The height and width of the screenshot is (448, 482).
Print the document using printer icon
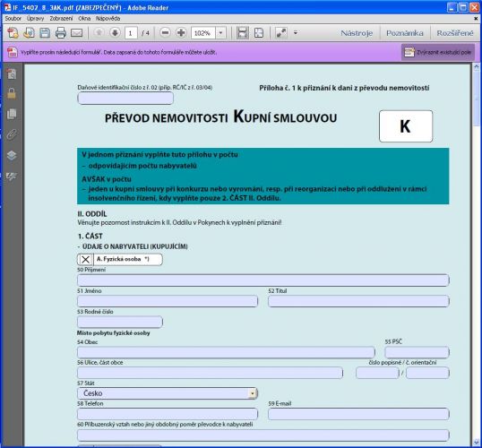tap(61, 32)
